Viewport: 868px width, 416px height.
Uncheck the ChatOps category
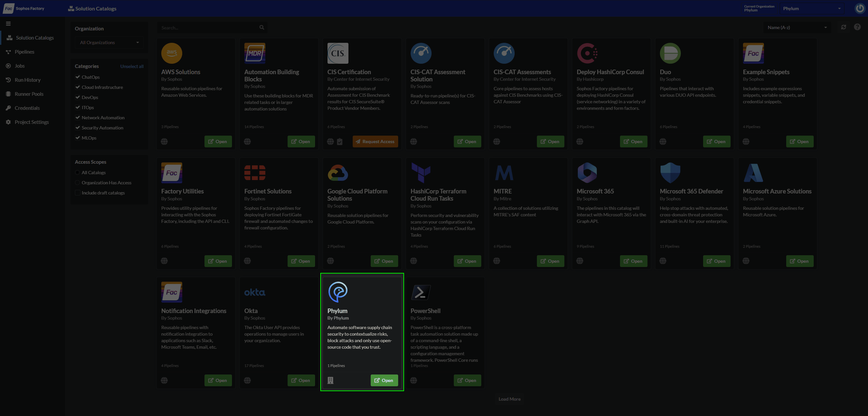(x=78, y=77)
